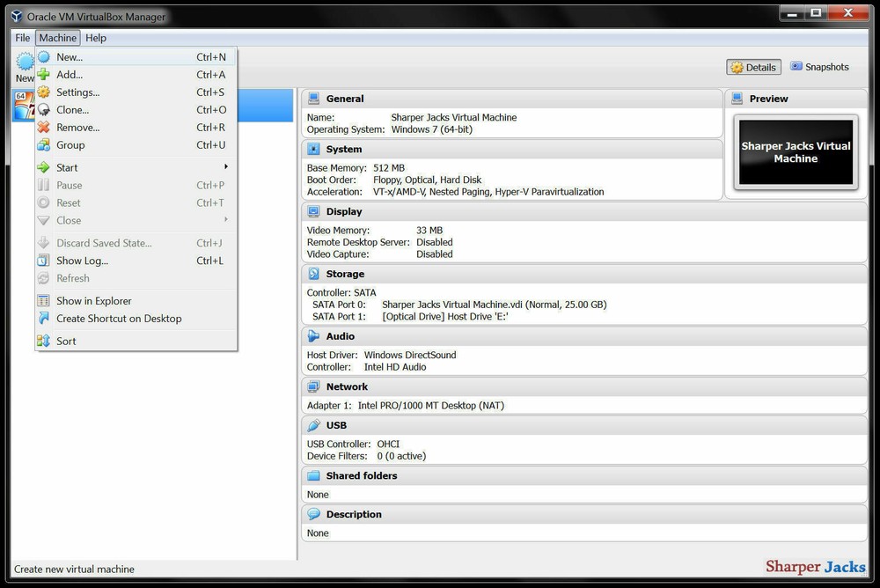The image size is (880, 588).
Task: Click the Show Log icon
Action: 42,261
